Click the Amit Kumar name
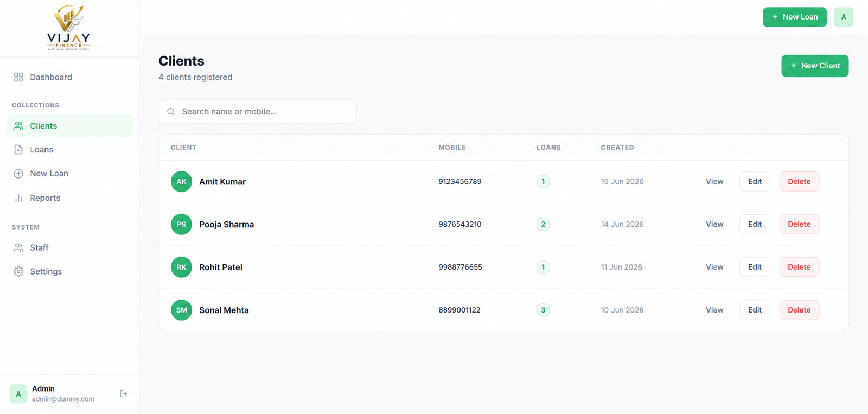868x414 pixels. click(222, 182)
